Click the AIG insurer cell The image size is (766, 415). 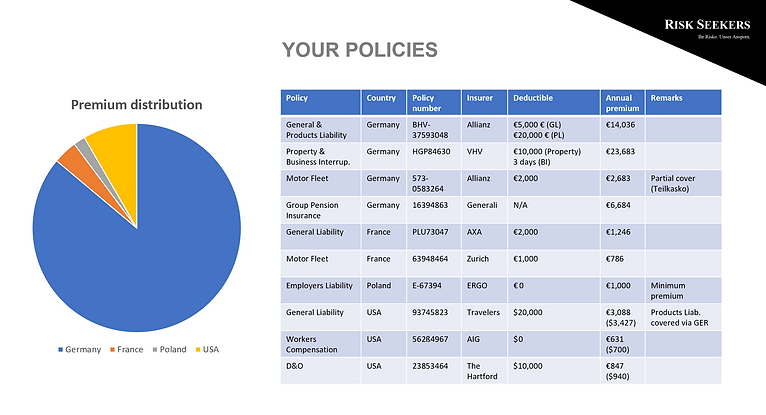coord(485,344)
